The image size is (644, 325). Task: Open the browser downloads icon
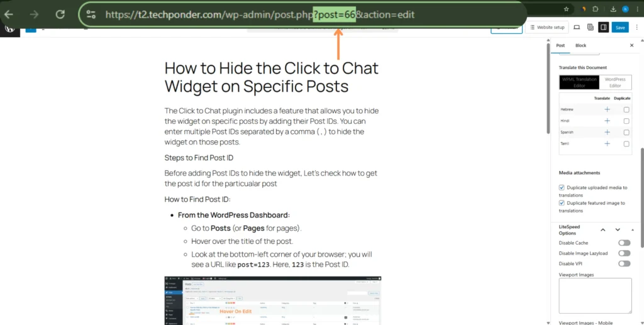point(613,9)
